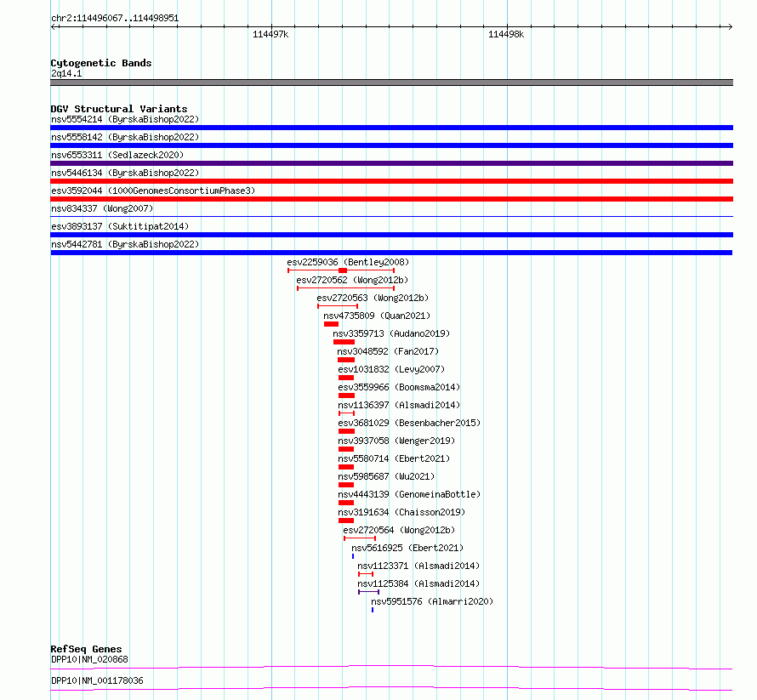The image size is (757, 700).
Task: Click the blue mark under nsv5951576 (Almarri2020)
Action: tap(373, 610)
